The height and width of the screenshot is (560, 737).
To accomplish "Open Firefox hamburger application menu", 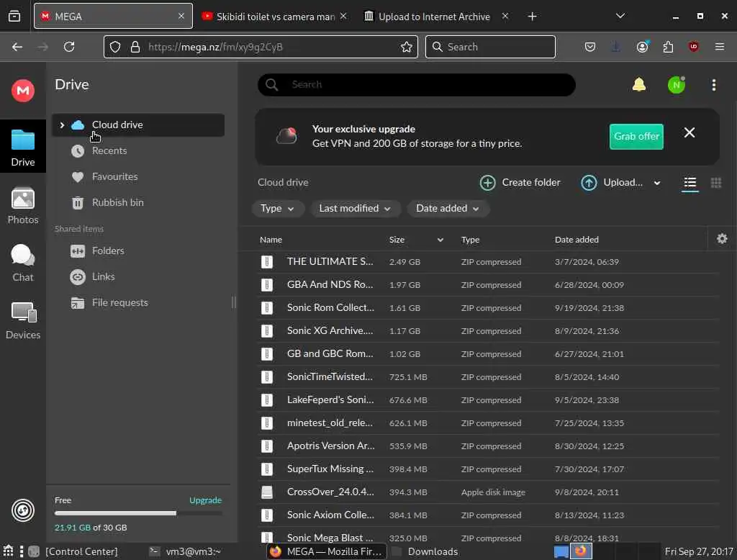I will tap(719, 47).
